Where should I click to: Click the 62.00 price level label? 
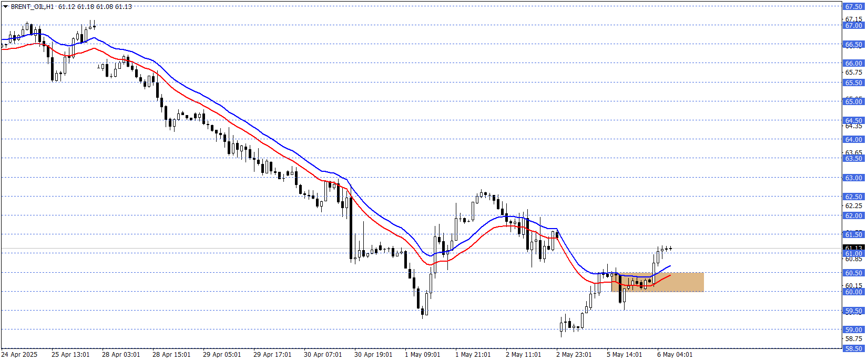(854, 215)
